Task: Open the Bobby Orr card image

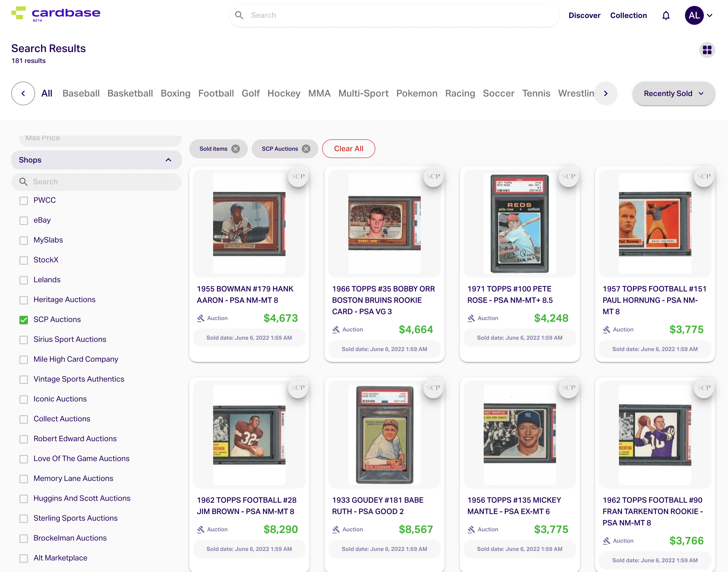Action: coord(384,224)
